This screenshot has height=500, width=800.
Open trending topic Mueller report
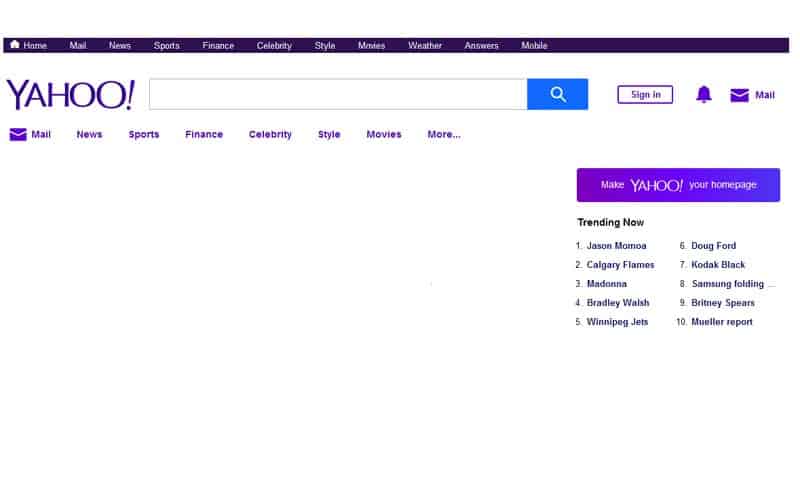[x=721, y=322]
